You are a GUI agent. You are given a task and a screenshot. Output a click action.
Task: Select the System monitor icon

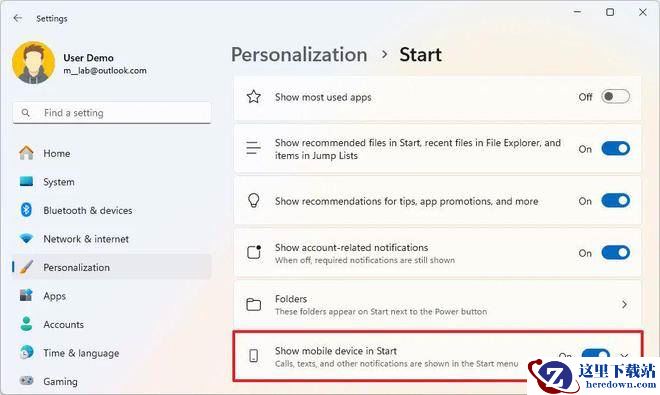pos(26,181)
